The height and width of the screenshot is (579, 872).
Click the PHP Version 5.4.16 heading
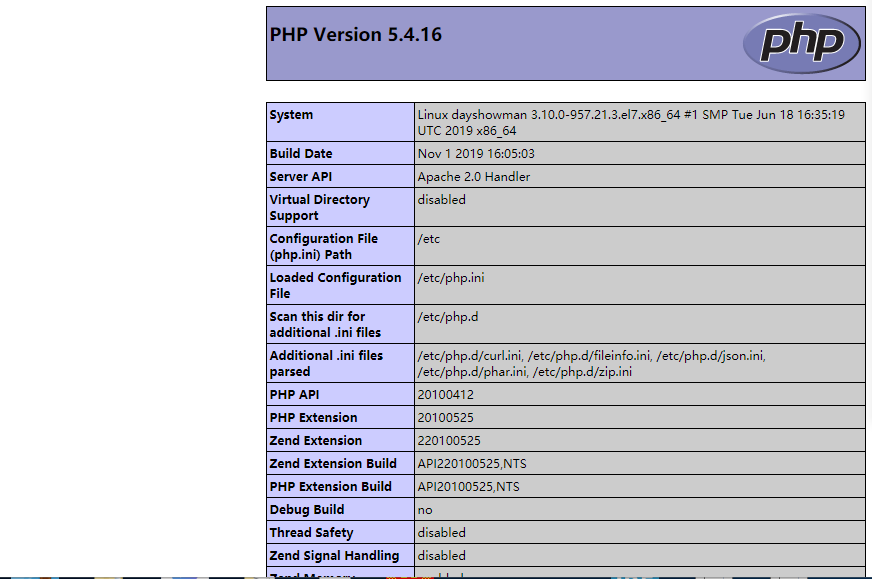tap(355, 34)
